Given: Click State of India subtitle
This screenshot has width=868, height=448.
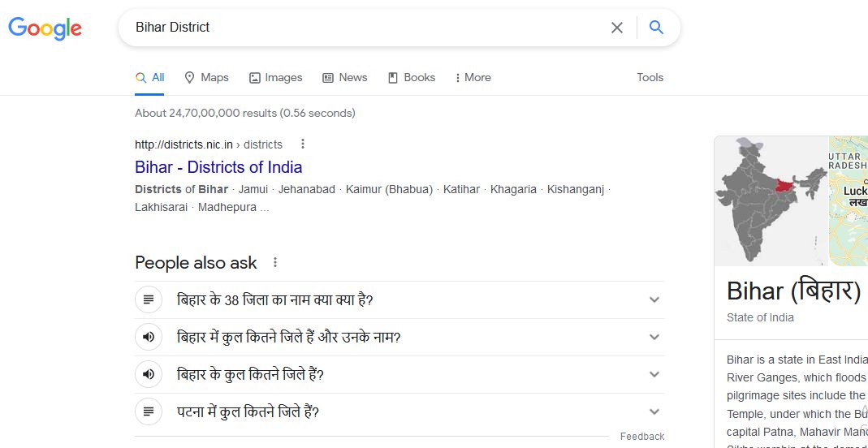Looking at the screenshot, I should coord(760,317).
